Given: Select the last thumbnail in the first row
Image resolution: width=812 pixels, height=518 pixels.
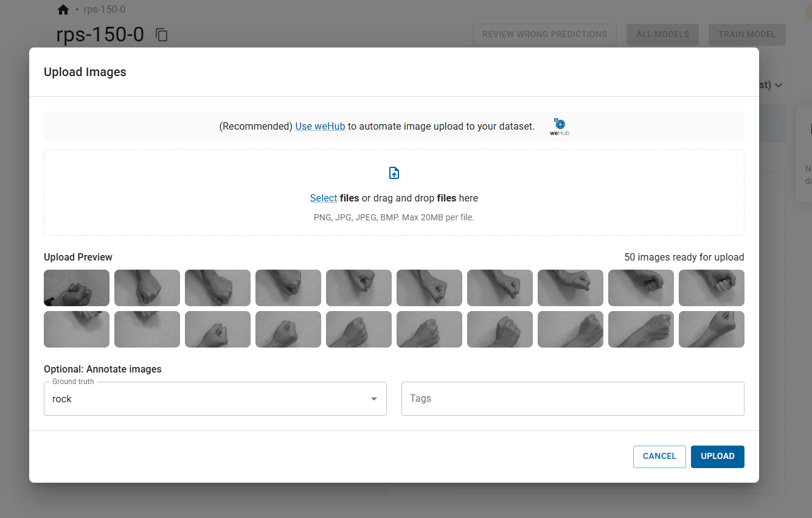Looking at the screenshot, I should pyautogui.click(x=711, y=288).
